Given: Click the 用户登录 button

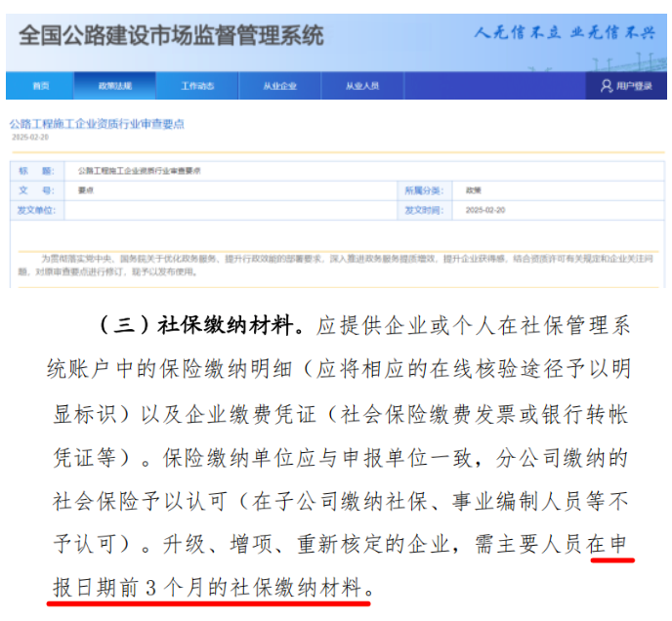Looking at the screenshot, I should [x=626, y=86].
